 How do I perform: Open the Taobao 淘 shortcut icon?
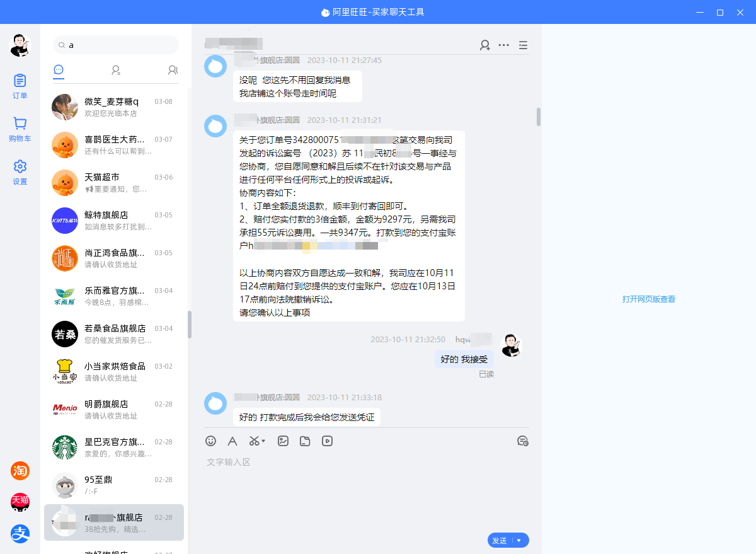click(20, 470)
